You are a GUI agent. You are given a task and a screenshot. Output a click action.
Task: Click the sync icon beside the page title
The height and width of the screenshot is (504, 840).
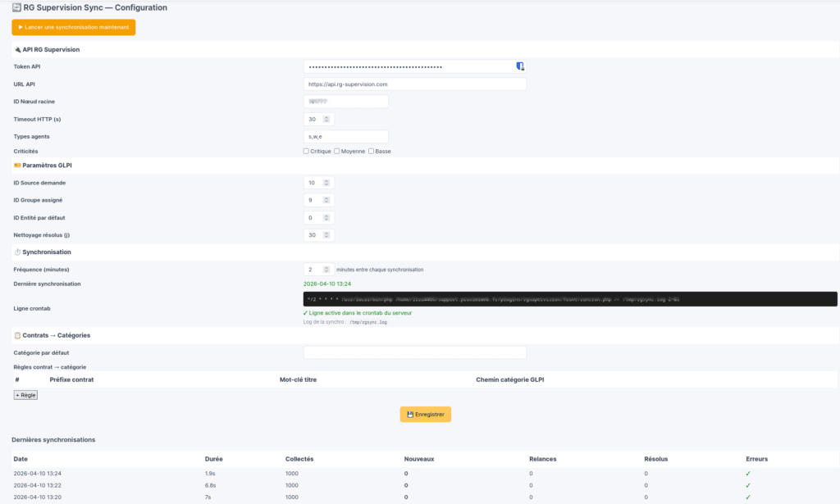(16, 7)
